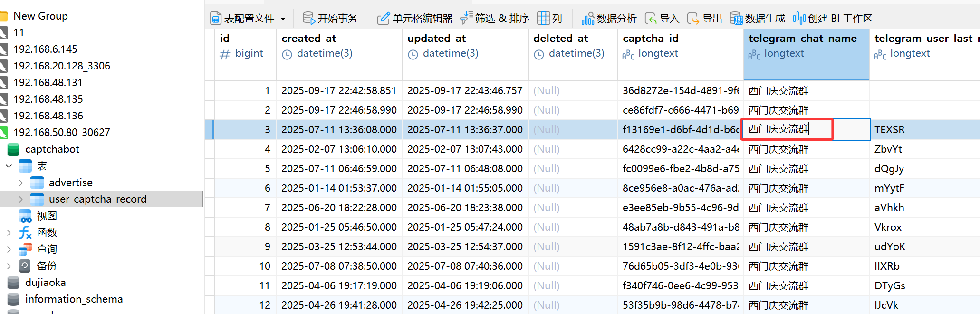
Task: Click the 创建 BI 工作区 label
Action: (840, 18)
